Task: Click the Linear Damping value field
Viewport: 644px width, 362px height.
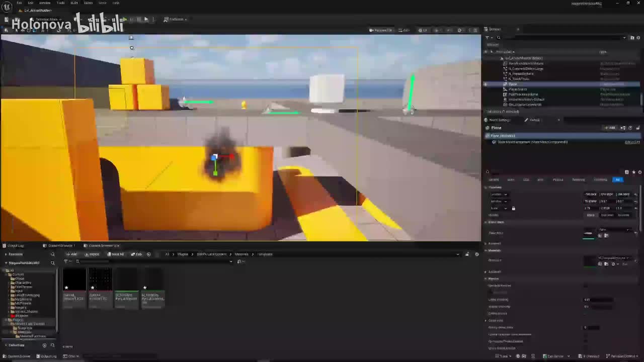Action: (598, 300)
